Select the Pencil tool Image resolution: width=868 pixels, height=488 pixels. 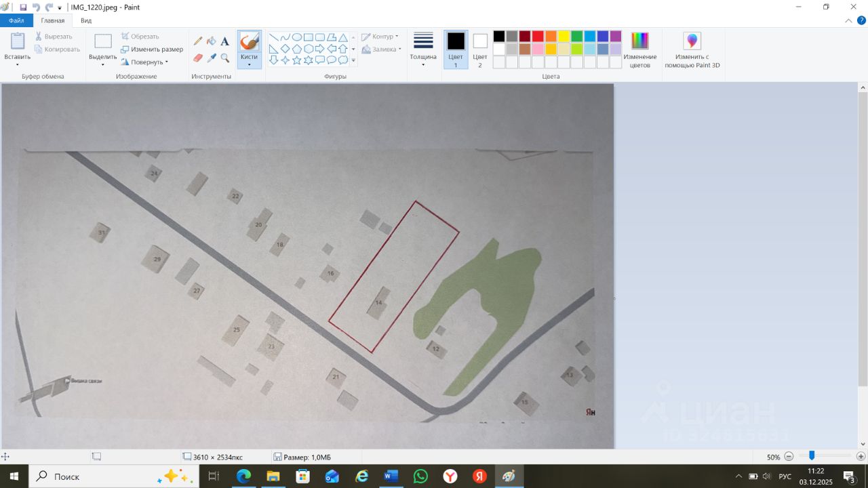[198, 41]
